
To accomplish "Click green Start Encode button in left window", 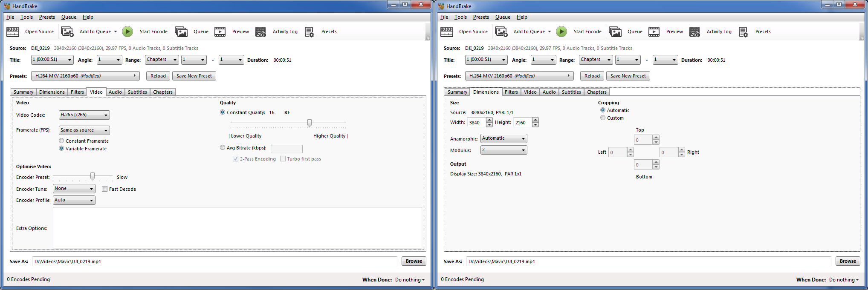I will pos(127,32).
